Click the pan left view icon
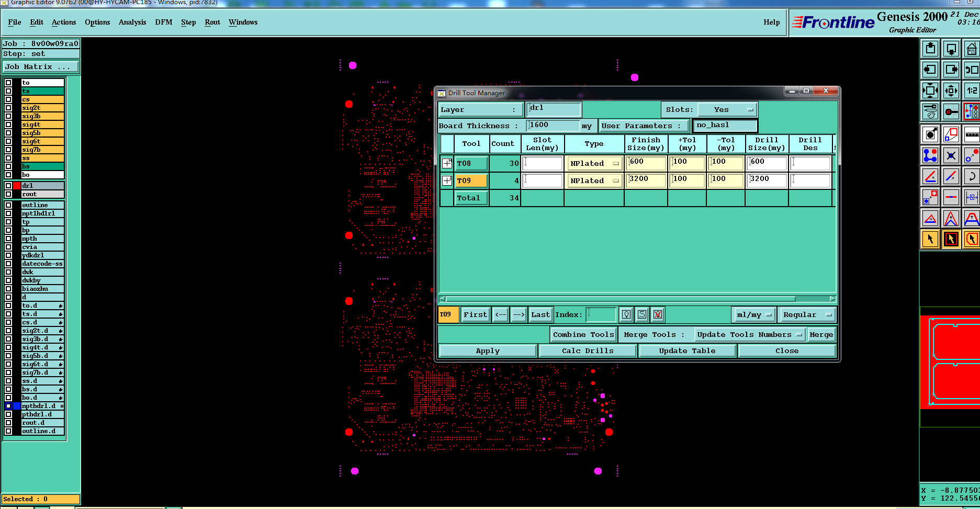This screenshot has width=980, height=509. coord(930,70)
